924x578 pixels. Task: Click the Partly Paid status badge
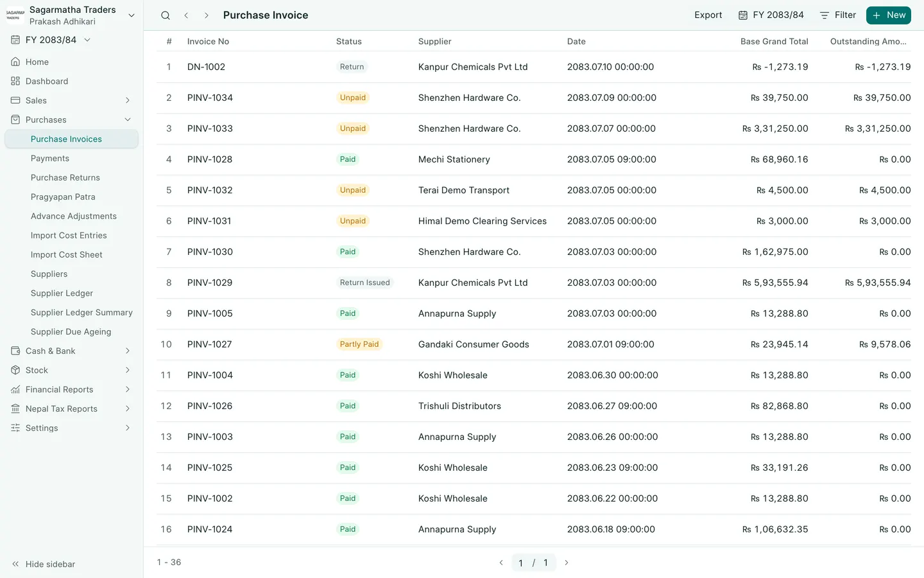tap(359, 344)
